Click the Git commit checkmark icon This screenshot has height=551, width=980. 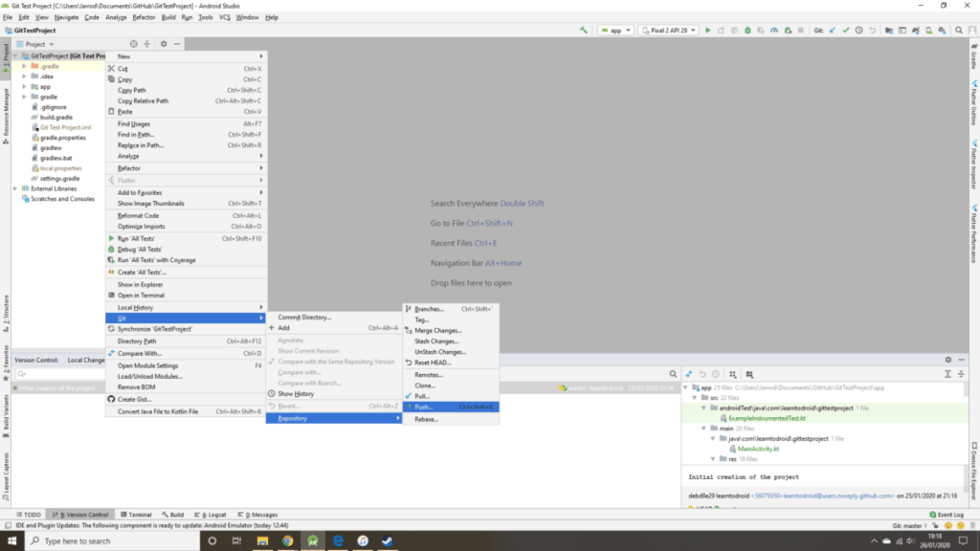(x=845, y=31)
